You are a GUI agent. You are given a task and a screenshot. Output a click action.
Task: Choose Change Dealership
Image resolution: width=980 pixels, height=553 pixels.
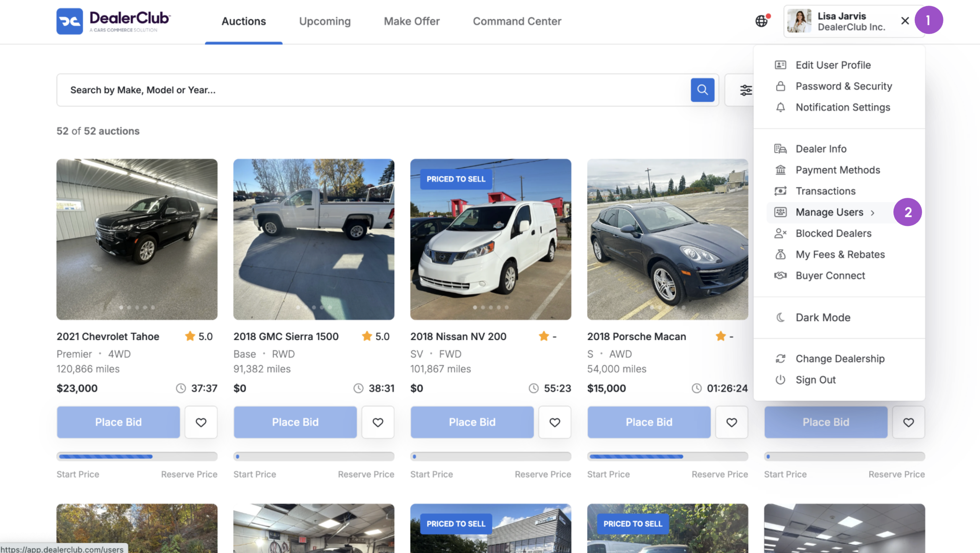tap(840, 359)
